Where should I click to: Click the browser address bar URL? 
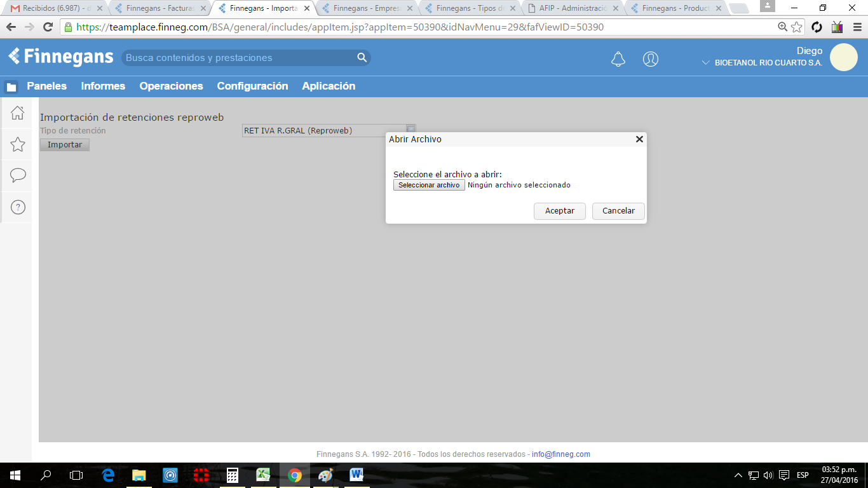(x=340, y=27)
